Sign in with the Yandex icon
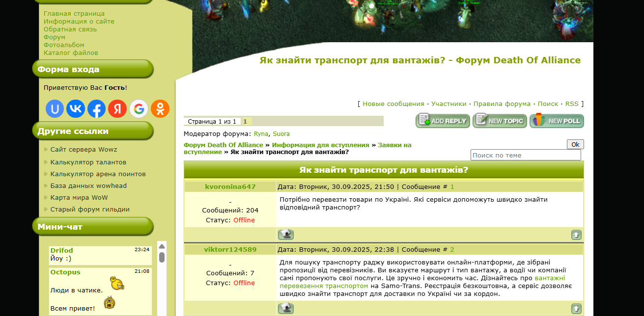Image resolution: width=644 pixels, height=316 pixels. 117,109
